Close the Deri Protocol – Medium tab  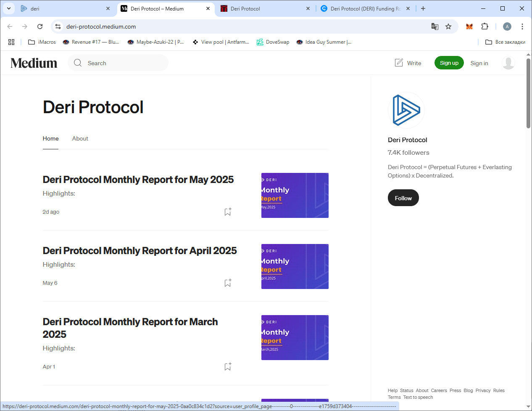[208, 8]
